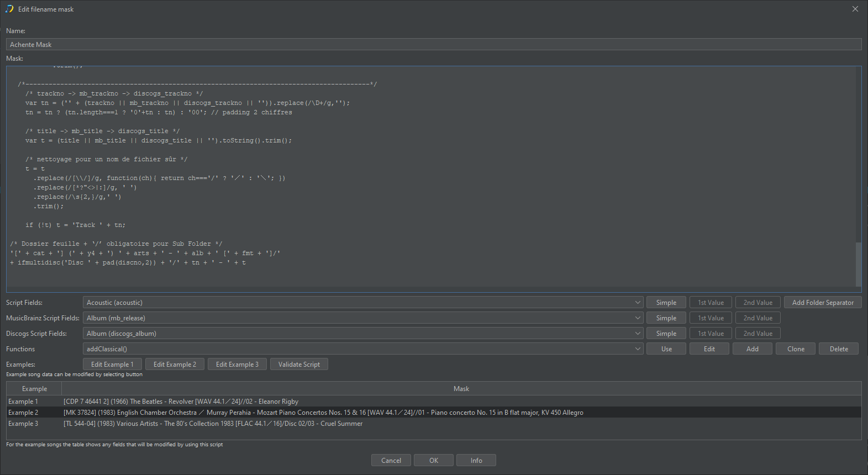Open the Functions dropdown showing addClassical()
Screen dimensions: 868x475
point(363,349)
